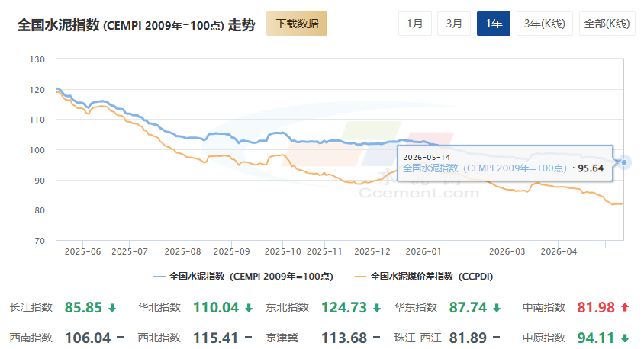644x349 pixels.
Task: Click the orange CCPDI line color marker in legend
Action: click(x=360, y=277)
